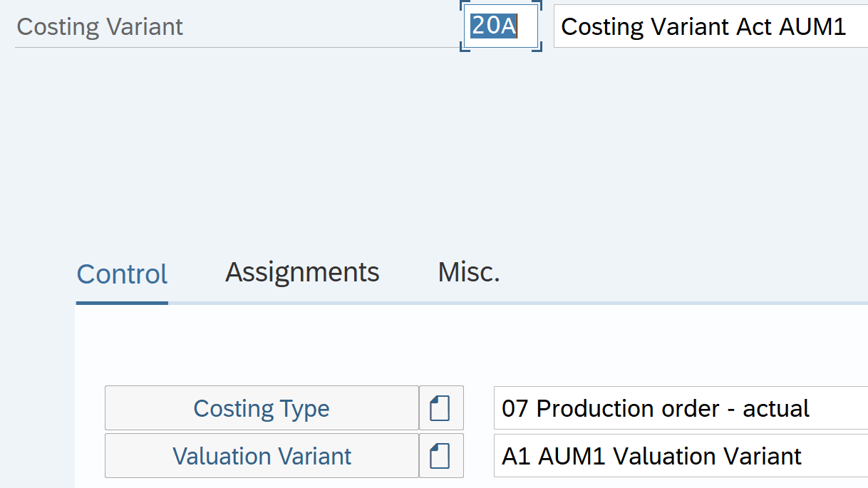Open the Misc. tab
Viewport: 868px width, 488px height.
tap(468, 272)
